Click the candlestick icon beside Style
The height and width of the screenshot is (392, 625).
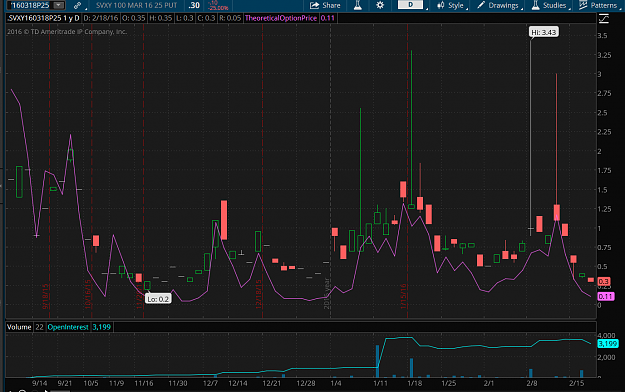point(440,5)
